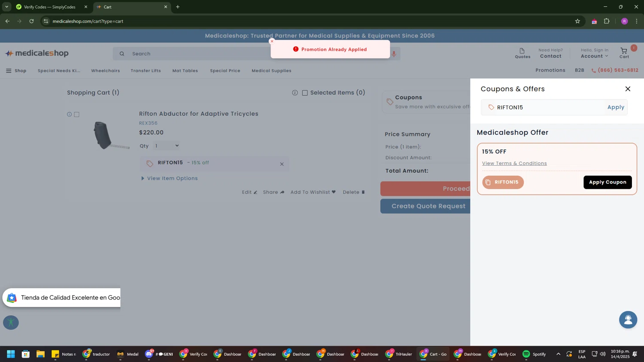Open the Contact help link
The image size is (644, 362).
coord(550,53)
